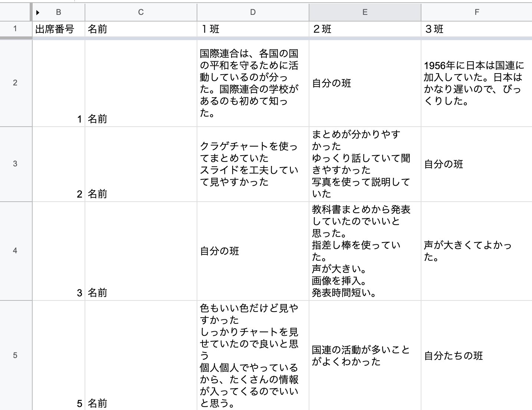Click attendance number 1 cell

pyautogui.click(x=59, y=83)
